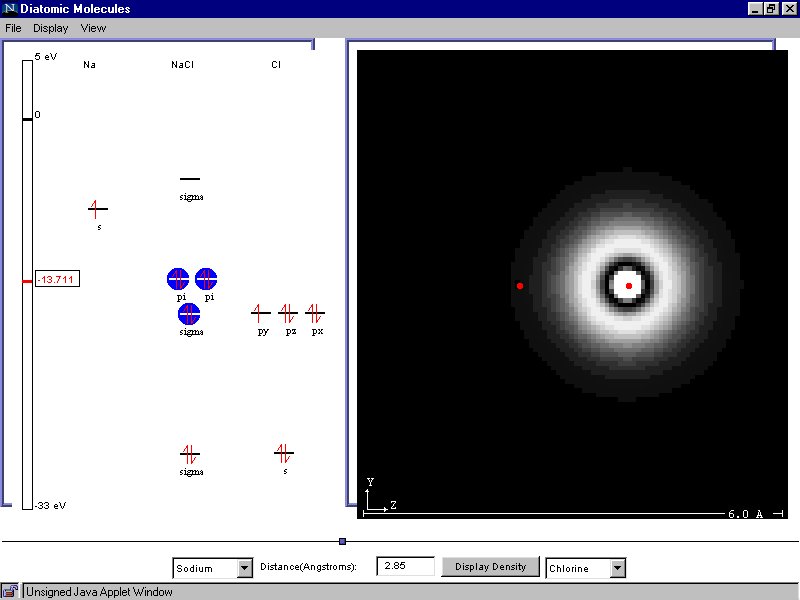Close the Diatomic Molecules window
Screen dimensions: 800x600
(x=789, y=9)
